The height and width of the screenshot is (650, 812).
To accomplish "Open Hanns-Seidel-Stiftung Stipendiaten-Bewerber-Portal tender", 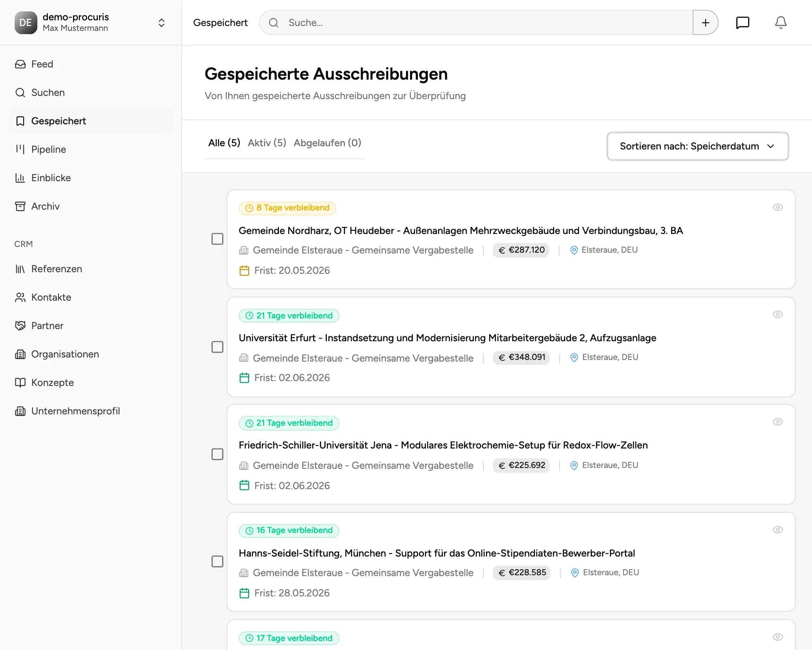I will point(437,553).
